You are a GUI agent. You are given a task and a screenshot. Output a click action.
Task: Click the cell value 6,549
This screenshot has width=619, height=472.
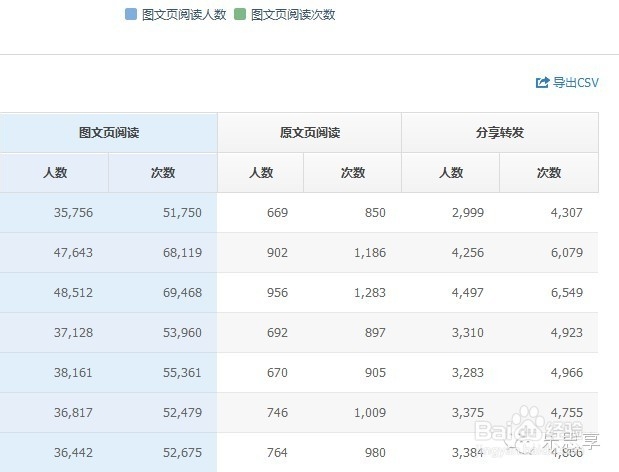pyautogui.click(x=566, y=293)
